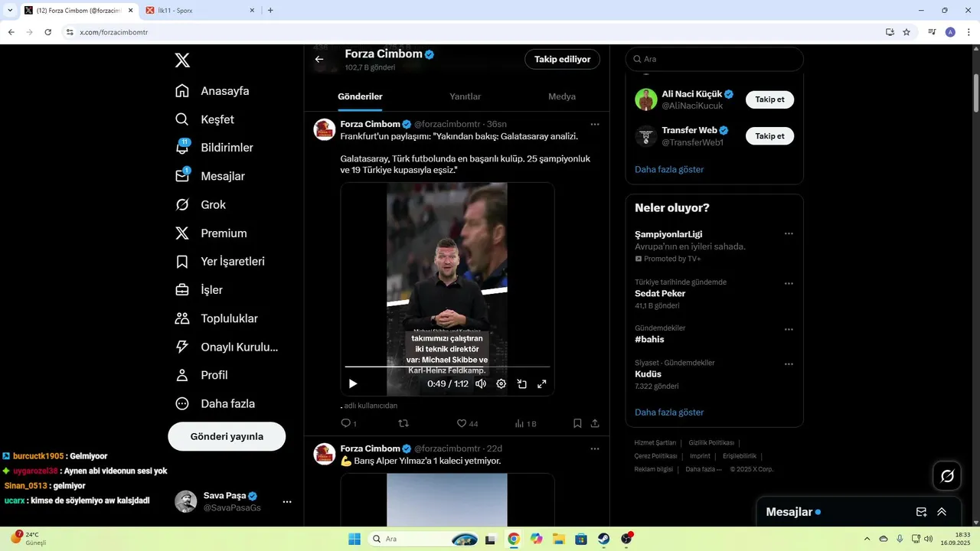The height and width of the screenshot is (551, 980).
Task: Open options on Barış Alper Yılmaz post
Action: pos(595,448)
